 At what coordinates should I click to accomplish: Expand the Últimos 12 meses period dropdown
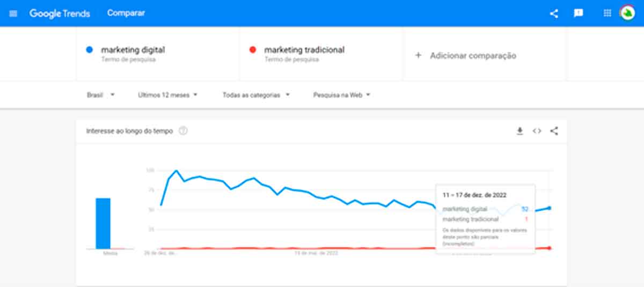pos(168,95)
